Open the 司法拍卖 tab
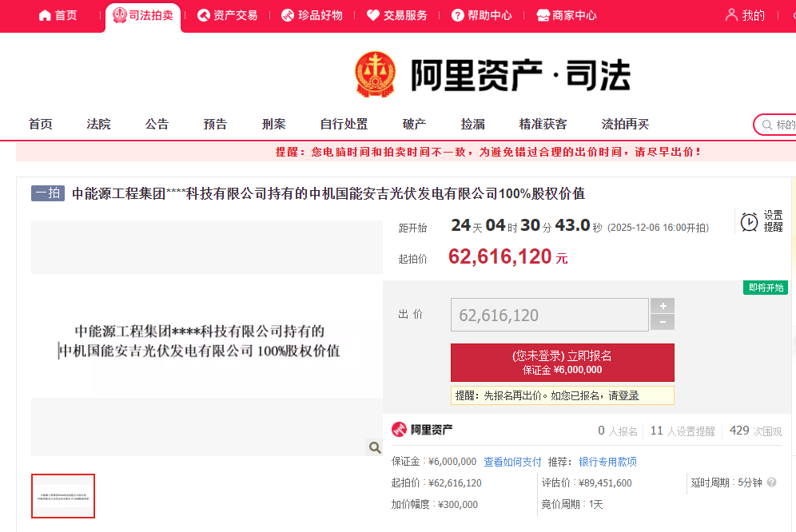The height and width of the screenshot is (532, 796). [x=143, y=18]
